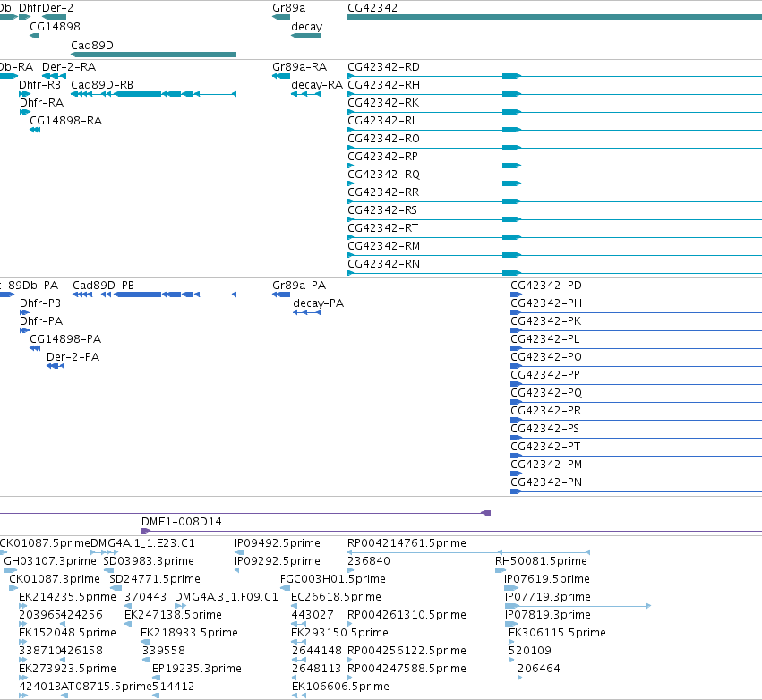Open protein CG42342-PO
Image resolution: width=762 pixels, height=700 pixels.
[x=546, y=357]
